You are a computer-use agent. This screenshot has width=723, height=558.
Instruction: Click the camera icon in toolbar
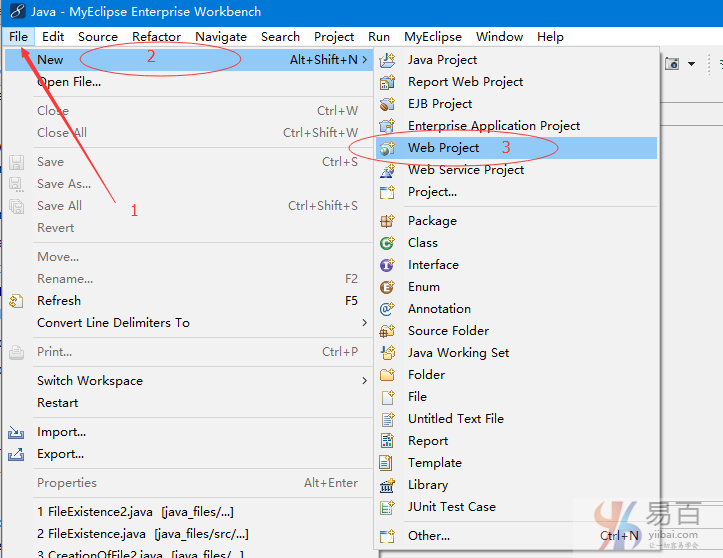(673, 64)
